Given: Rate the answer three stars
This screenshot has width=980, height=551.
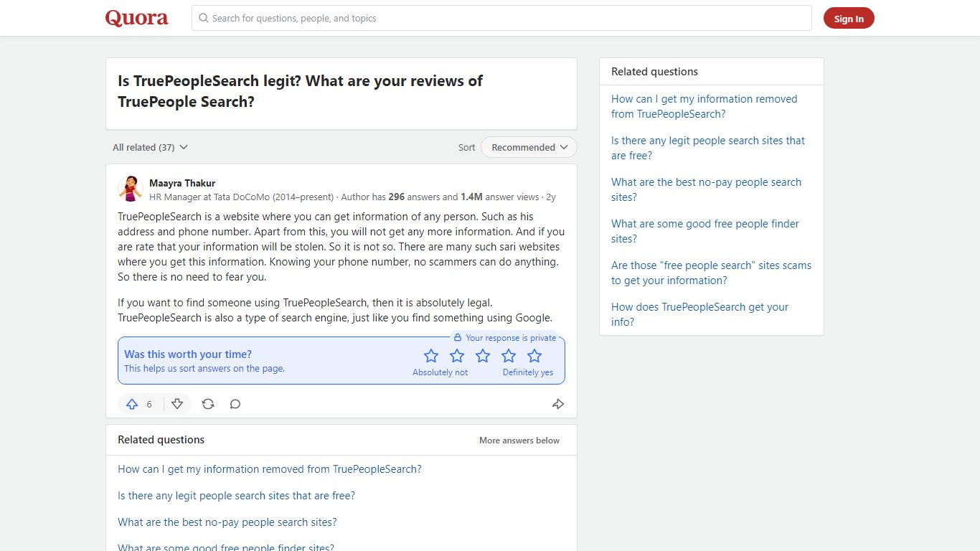Looking at the screenshot, I should click(483, 356).
